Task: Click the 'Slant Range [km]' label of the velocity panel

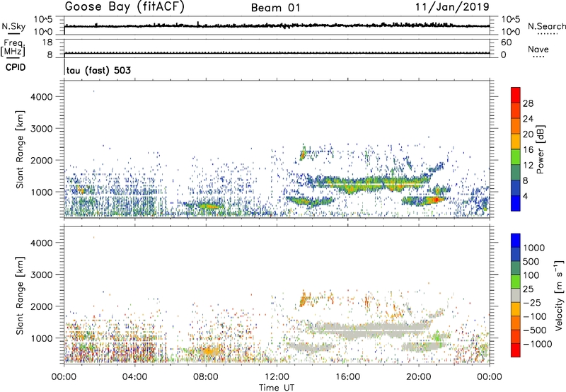Action: 20,295
